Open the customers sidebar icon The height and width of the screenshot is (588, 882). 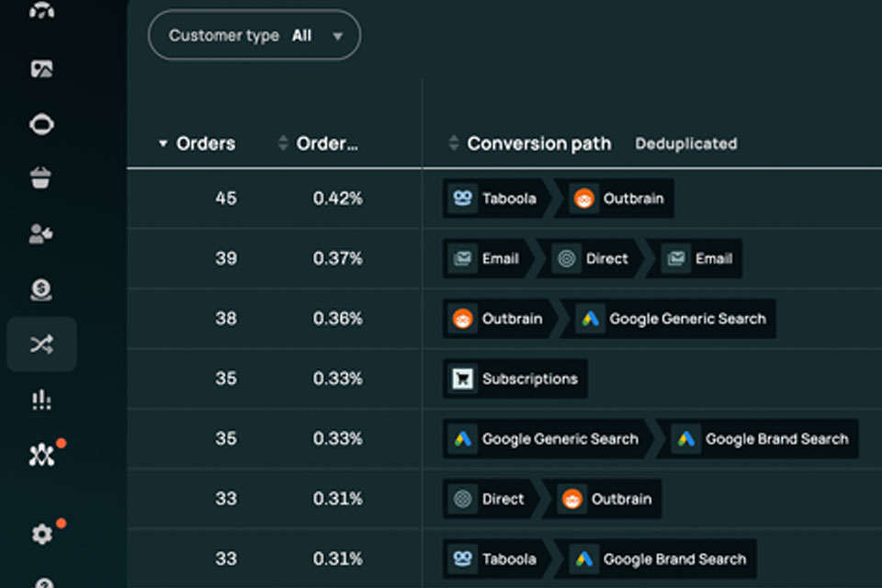pos(40,233)
